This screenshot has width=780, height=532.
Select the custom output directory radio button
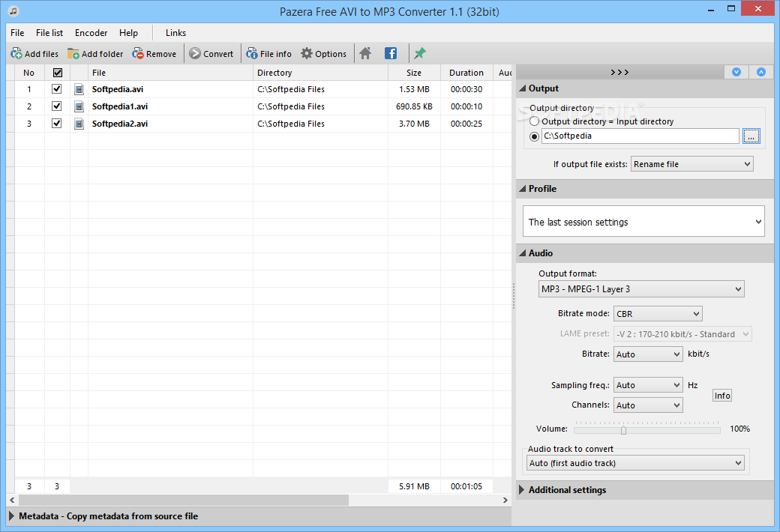[x=534, y=136]
